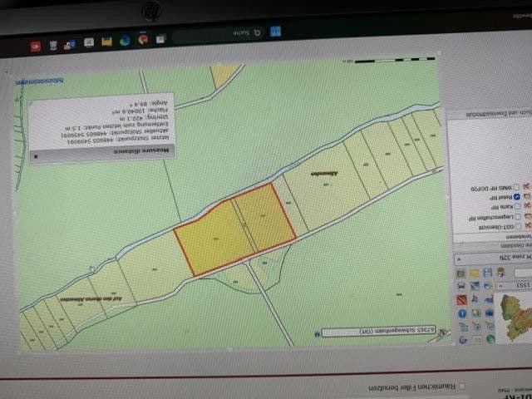Open File Explorer yellow folder in taskbar
The width and height of the screenshot is (532, 399).
(x=107, y=42)
